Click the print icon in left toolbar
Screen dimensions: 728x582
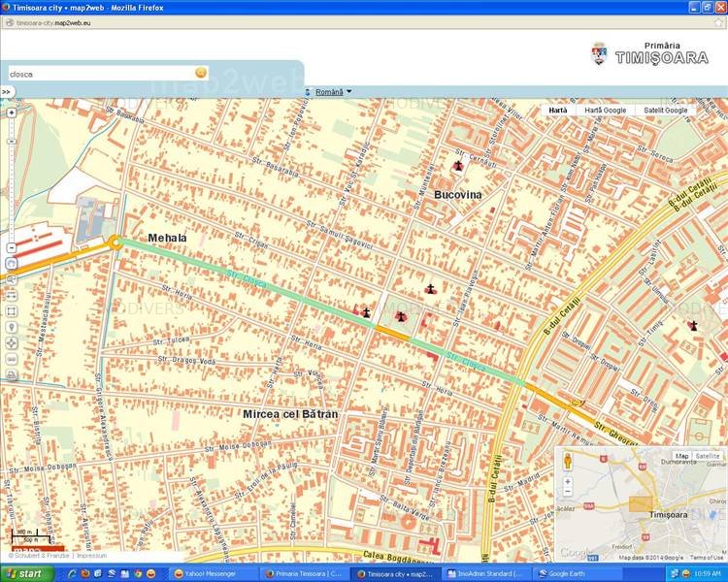click(12, 374)
